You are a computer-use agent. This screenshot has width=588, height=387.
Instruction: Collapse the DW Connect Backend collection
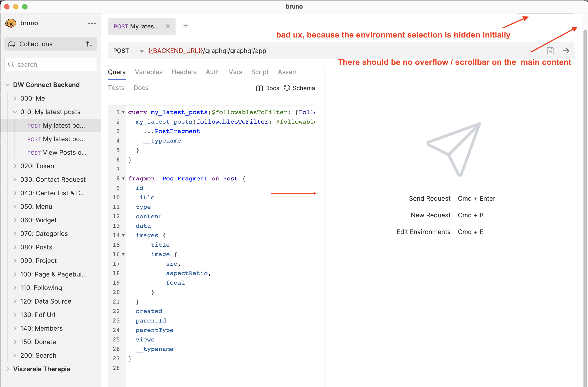pyautogui.click(x=8, y=85)
